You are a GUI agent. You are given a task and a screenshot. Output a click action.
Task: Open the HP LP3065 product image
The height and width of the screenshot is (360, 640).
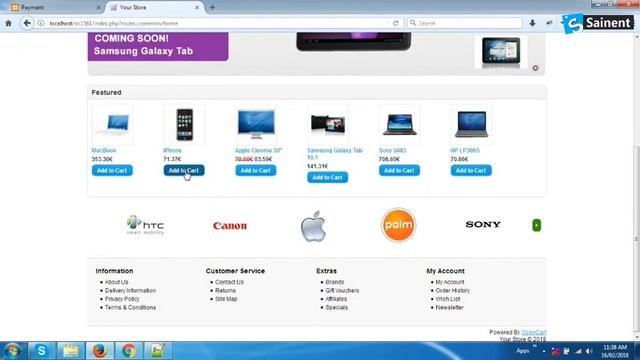click(x=471, y=124)
